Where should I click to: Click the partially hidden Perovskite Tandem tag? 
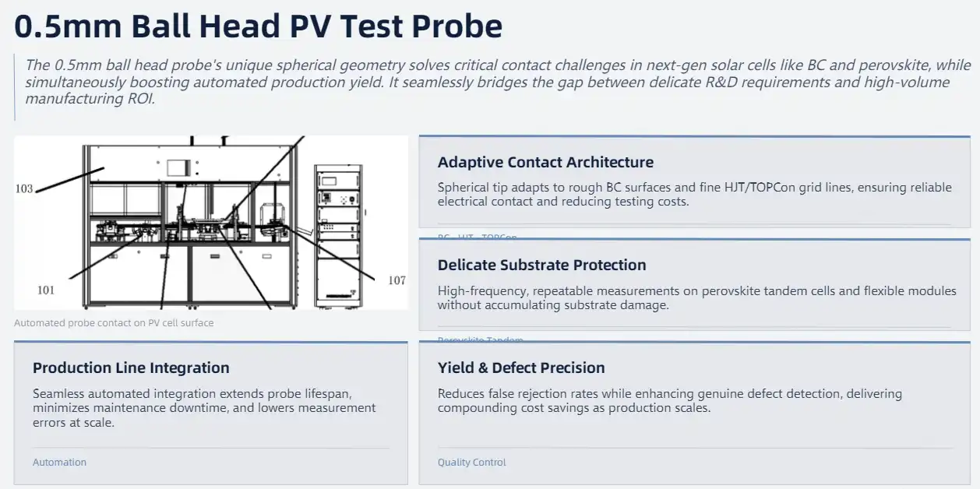tap(481, 340)
